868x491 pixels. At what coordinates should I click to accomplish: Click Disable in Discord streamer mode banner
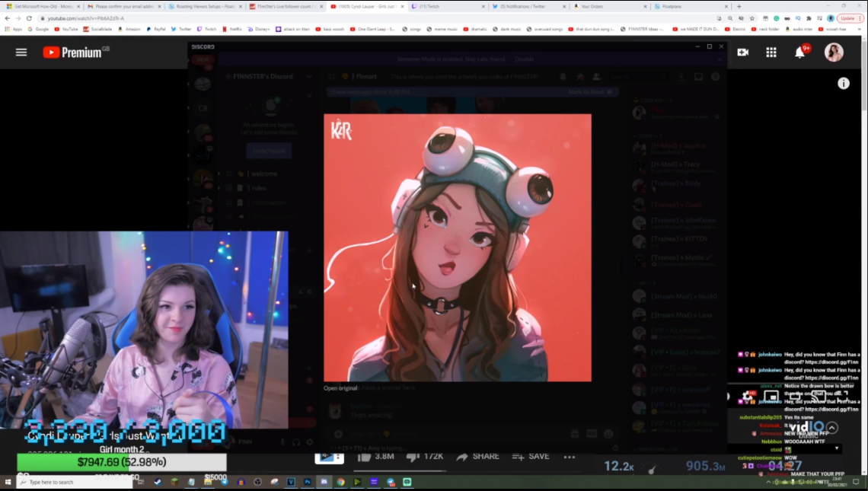525,59
